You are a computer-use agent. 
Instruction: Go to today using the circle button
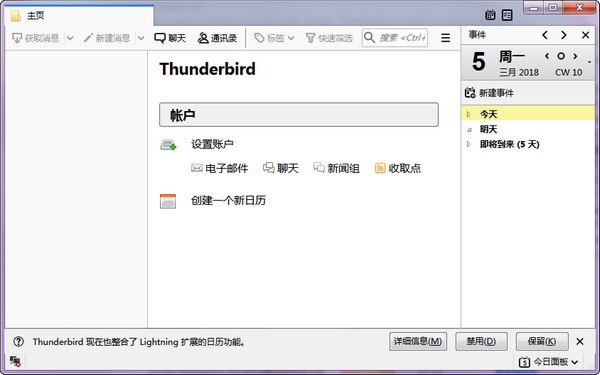[561, 56]
